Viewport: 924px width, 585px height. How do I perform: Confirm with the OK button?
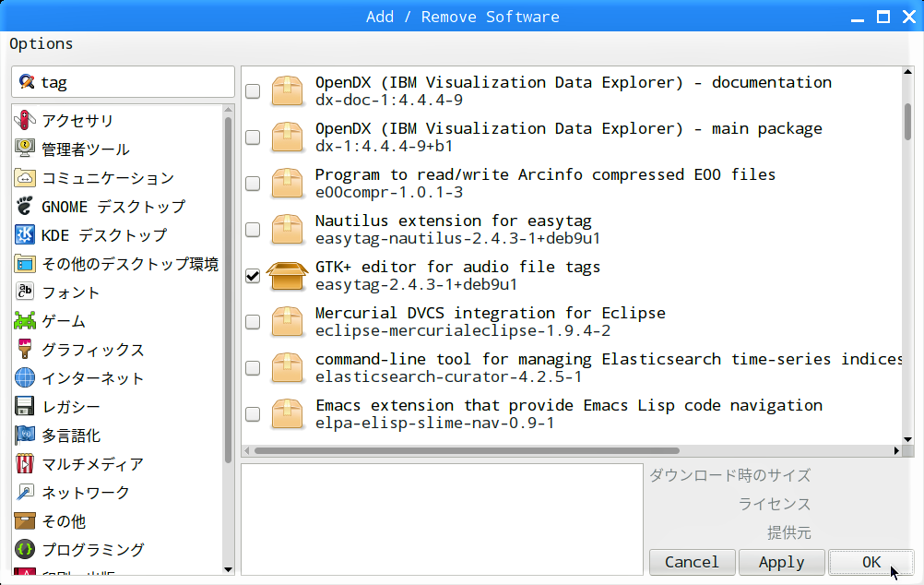pos(871,562)
